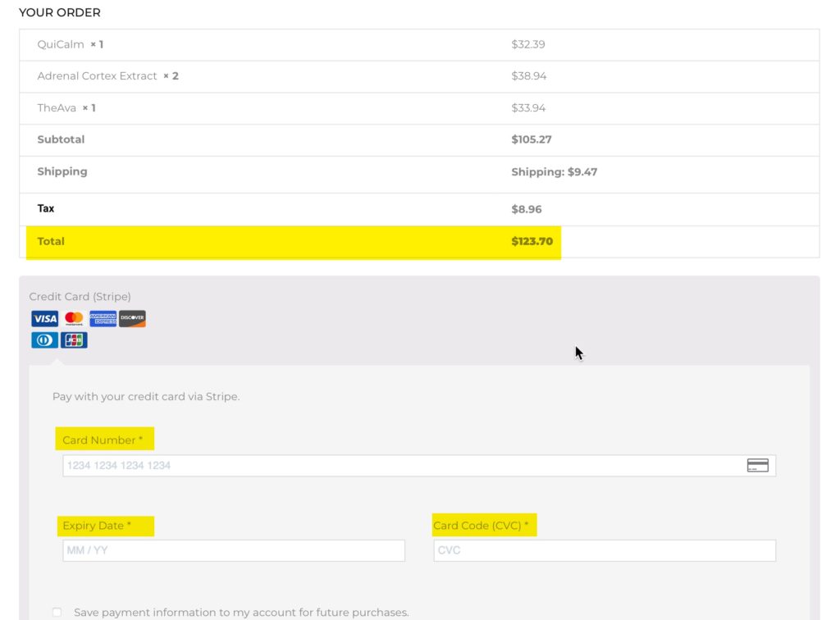Viewport: 840px width, 620px height.
Task: Click the Card Code (CVC) label
Action: (481, 526)
